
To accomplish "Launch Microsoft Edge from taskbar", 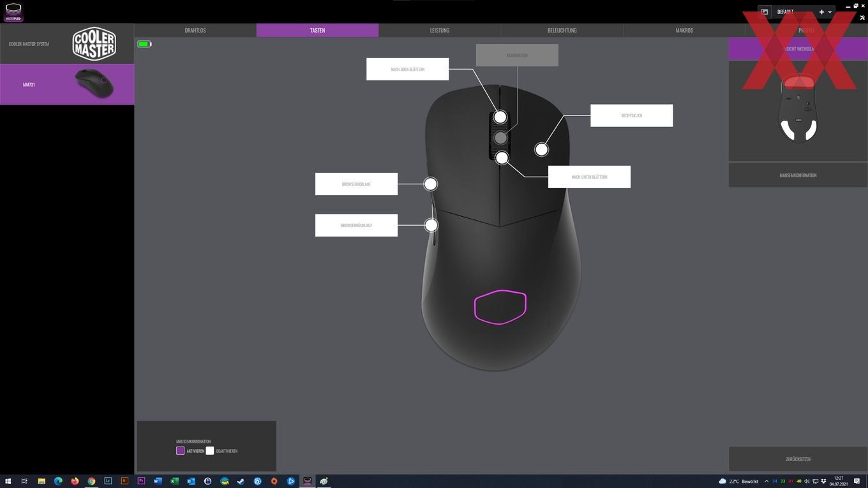I will coord(58,481).
